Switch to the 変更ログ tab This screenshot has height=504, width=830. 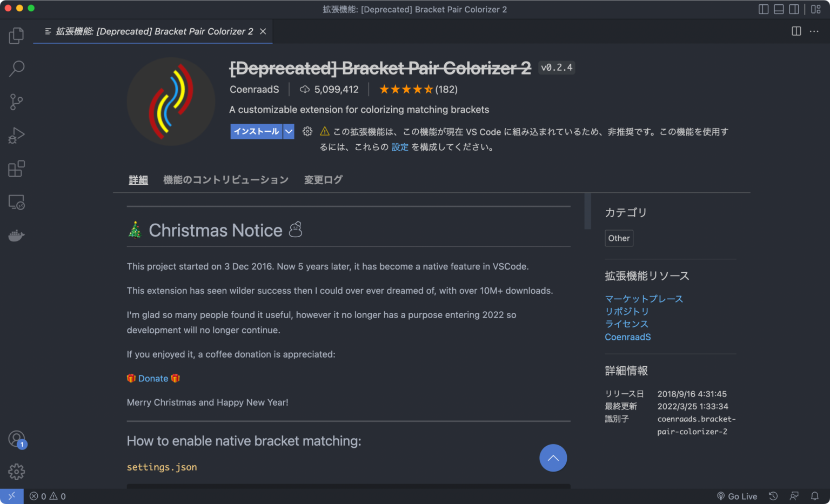click(323, 179)
